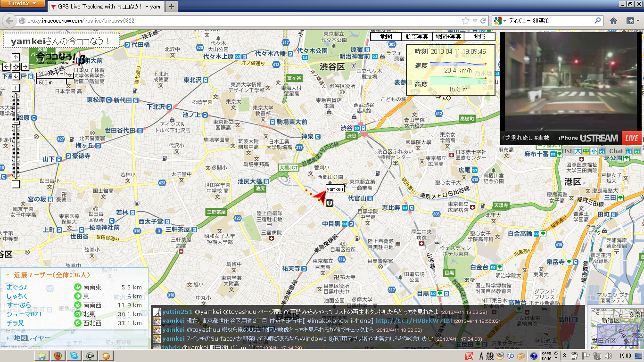The height and width of the screenshot is (362, 644).
Task: Open the Chat panel with 開
Action: pos(629,151)
